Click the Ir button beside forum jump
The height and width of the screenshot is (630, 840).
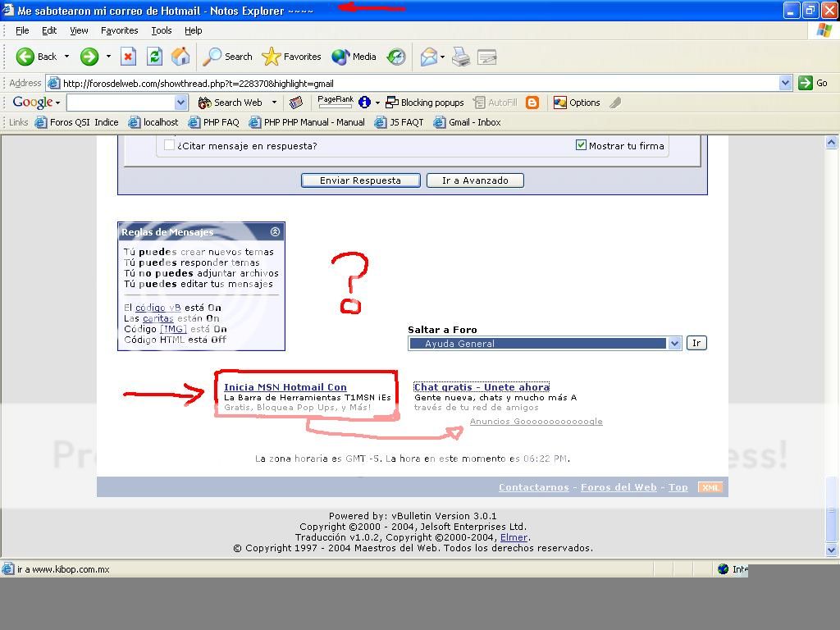(696, 343)
